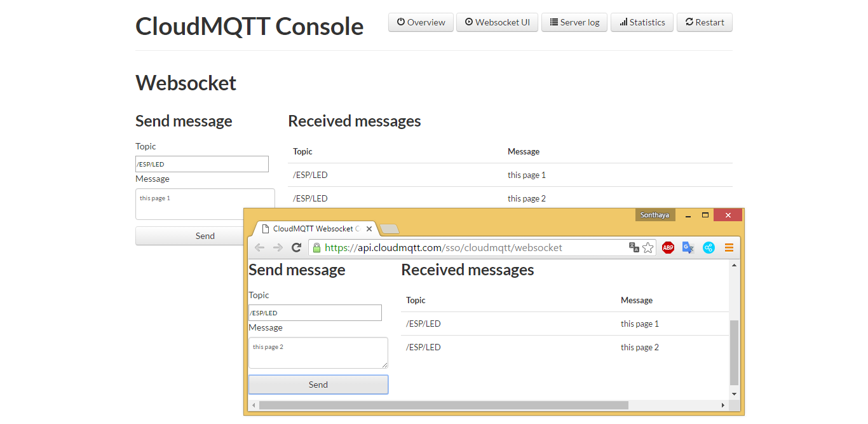The width and height of the screenshot is (868, 424).
Task: Click the forward arrow in Chrome window
Action: point(278,248)
